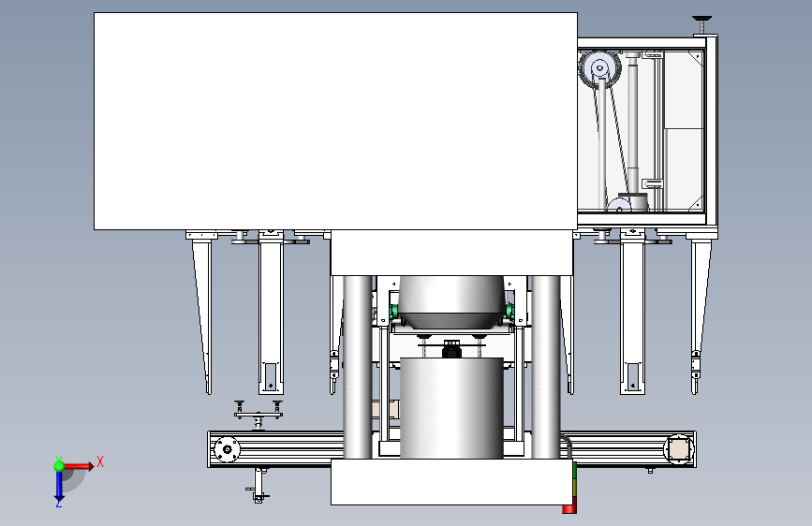Select the large white rectangular cover panel
The image size is (812, 526).
pyautogui.click(x=335, y=121)
